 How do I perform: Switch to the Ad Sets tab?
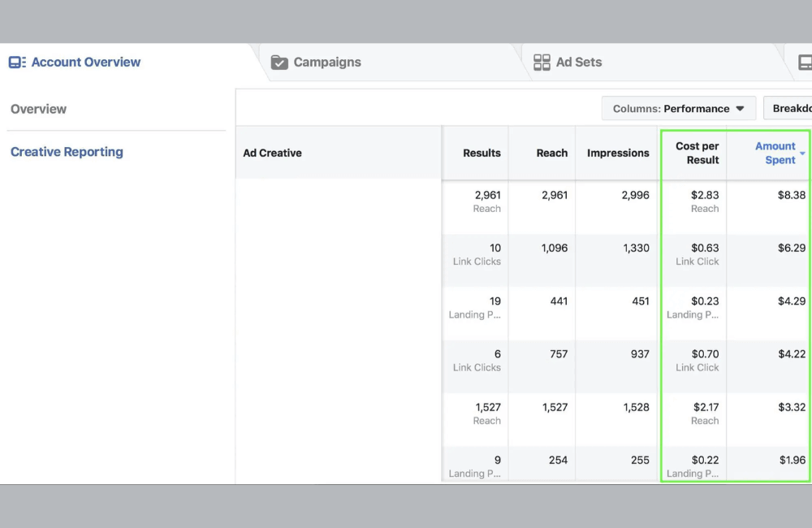tap(581, 62)
